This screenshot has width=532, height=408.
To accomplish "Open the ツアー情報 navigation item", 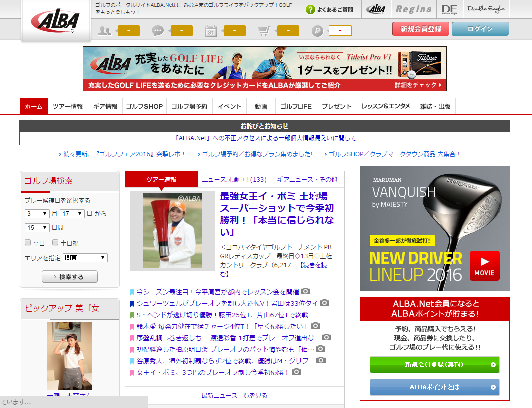I will pos(68,106).
